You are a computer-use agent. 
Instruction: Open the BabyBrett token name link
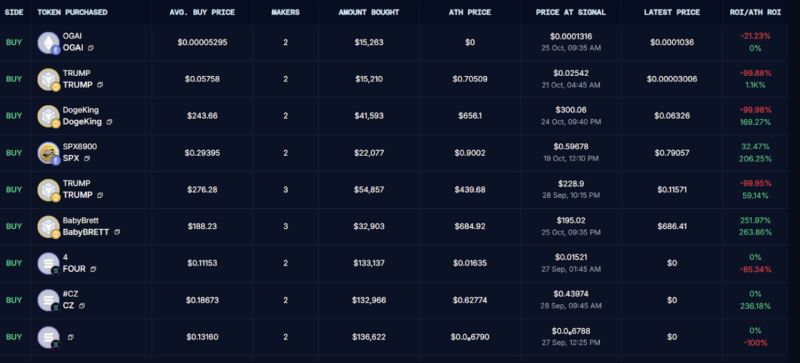tap(81, 221)
